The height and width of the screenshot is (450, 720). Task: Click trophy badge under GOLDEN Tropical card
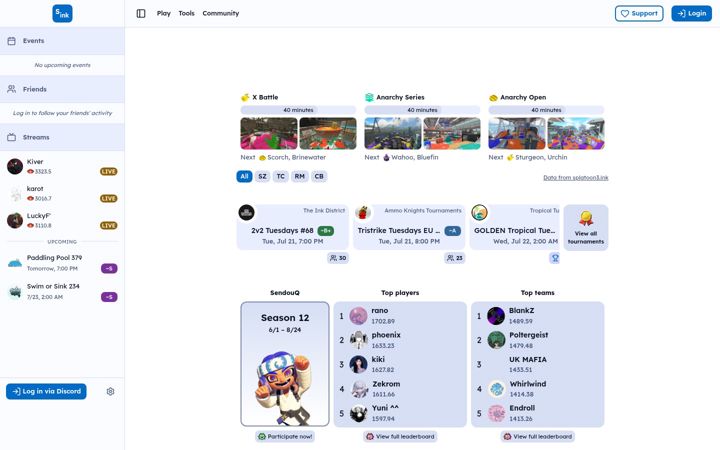[555, 258]
